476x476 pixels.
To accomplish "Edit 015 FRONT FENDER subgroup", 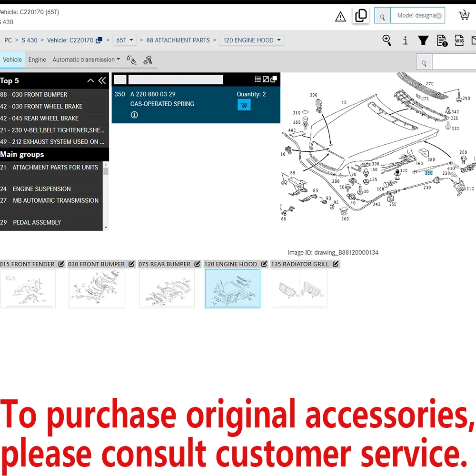I will pyautogui.click(x=61, y=264).
